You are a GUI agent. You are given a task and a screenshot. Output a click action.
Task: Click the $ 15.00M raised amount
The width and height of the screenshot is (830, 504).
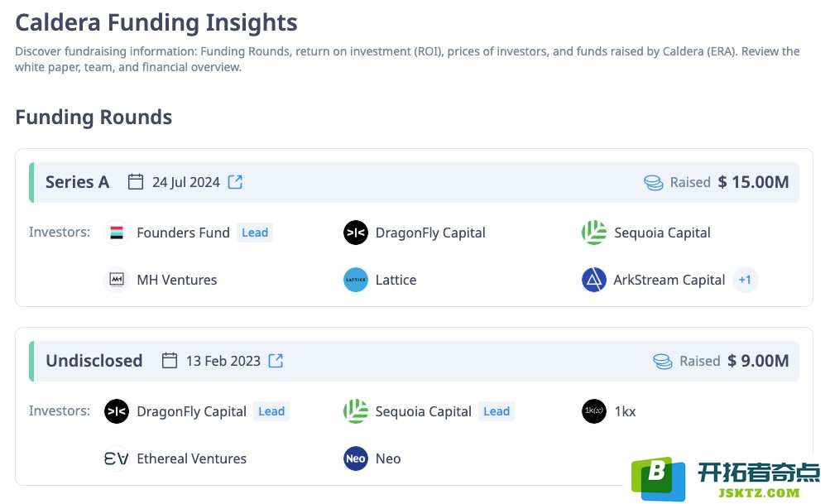753,182
